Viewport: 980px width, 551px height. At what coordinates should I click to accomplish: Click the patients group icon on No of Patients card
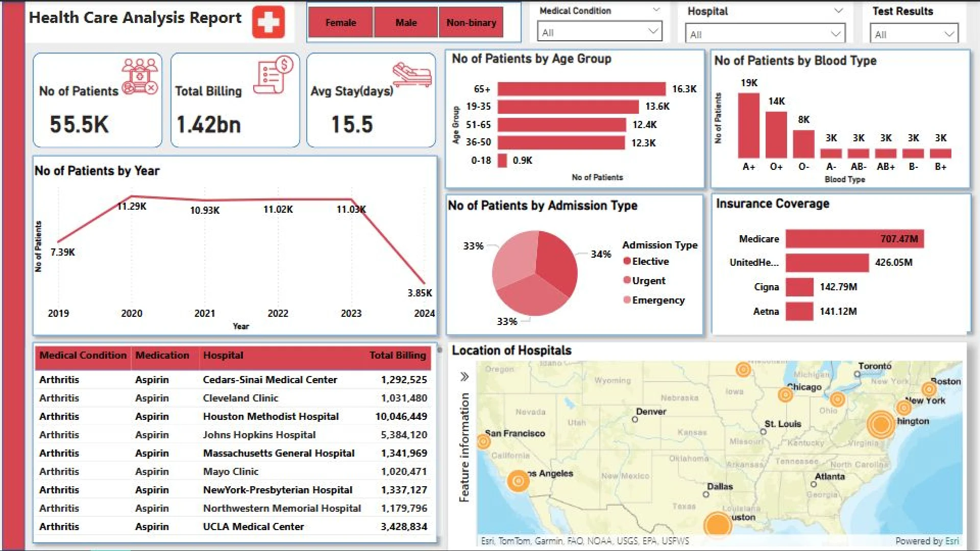139,76
